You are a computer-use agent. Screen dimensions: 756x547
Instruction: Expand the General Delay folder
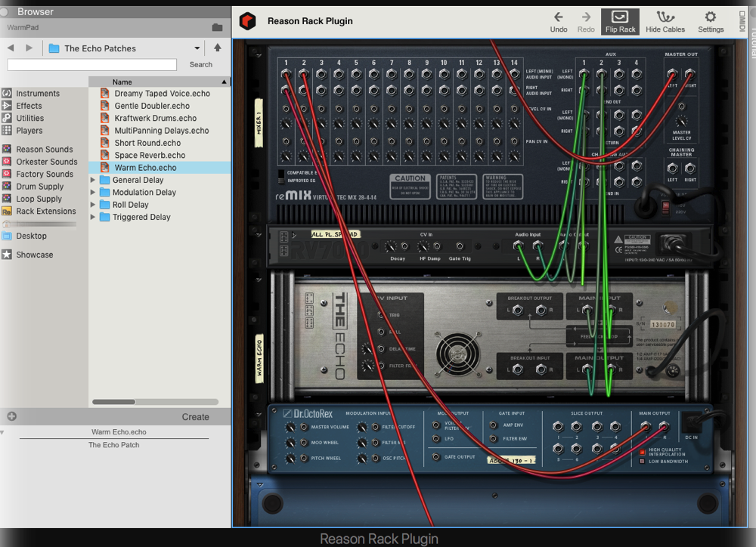coord(94,181)
